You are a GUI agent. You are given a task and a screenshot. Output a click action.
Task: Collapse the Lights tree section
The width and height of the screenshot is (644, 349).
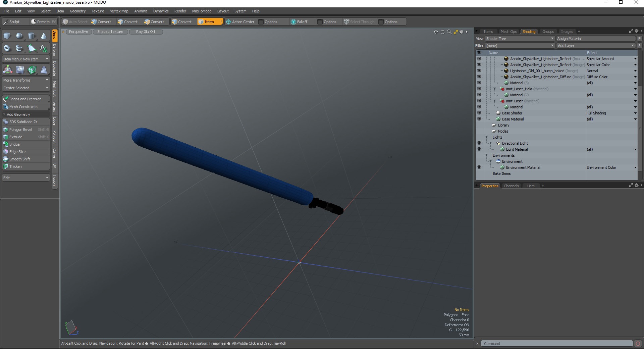point(486,137)
